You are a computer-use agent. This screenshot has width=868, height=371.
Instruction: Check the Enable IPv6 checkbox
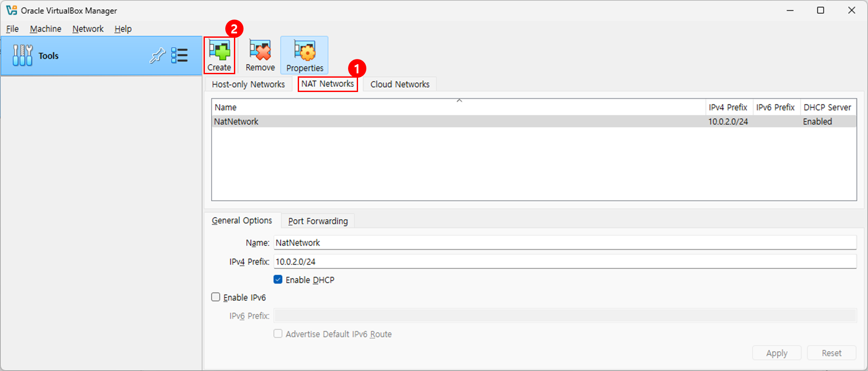click(x=216, y=297)
